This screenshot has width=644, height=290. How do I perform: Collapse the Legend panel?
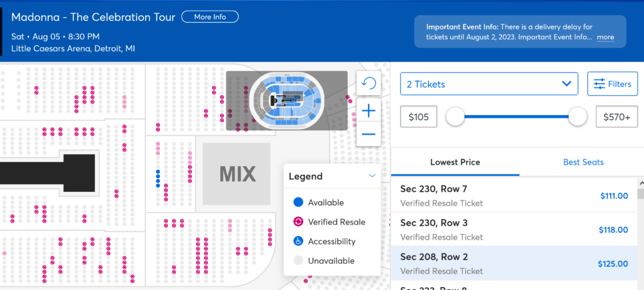[372, 176]
